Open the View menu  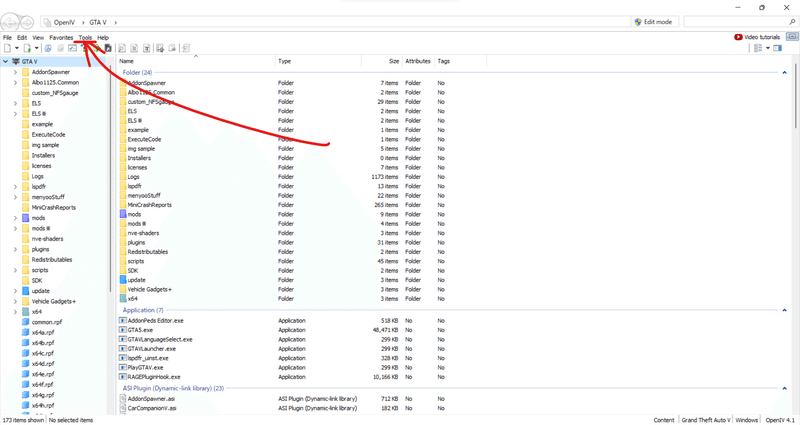tap(38, 37)
